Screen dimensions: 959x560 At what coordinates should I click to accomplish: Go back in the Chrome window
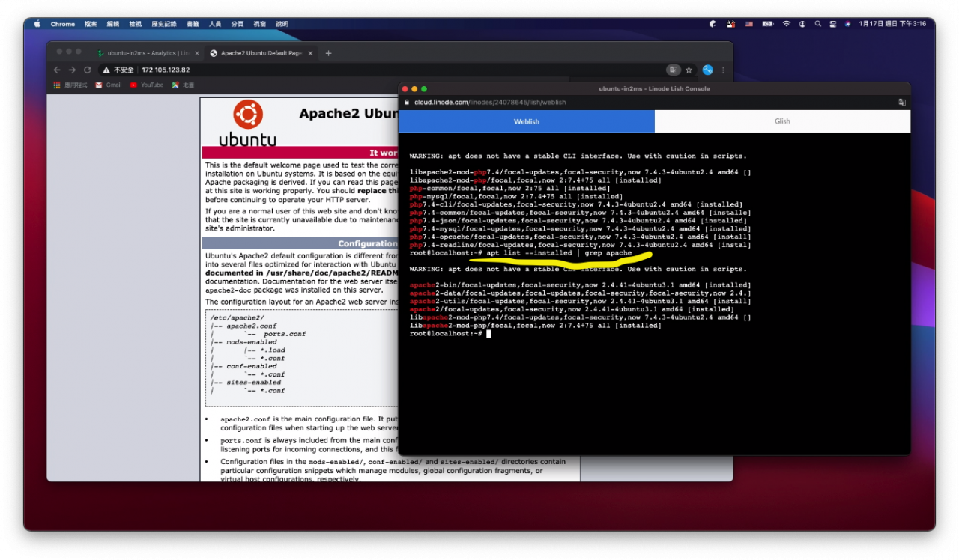pos(57,70)
